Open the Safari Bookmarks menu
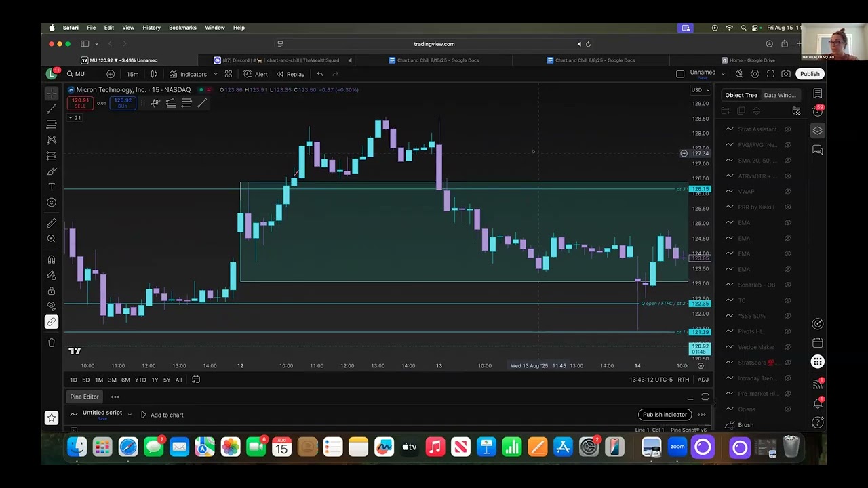This screenshot has width=868, height=488. pos(182,28)
